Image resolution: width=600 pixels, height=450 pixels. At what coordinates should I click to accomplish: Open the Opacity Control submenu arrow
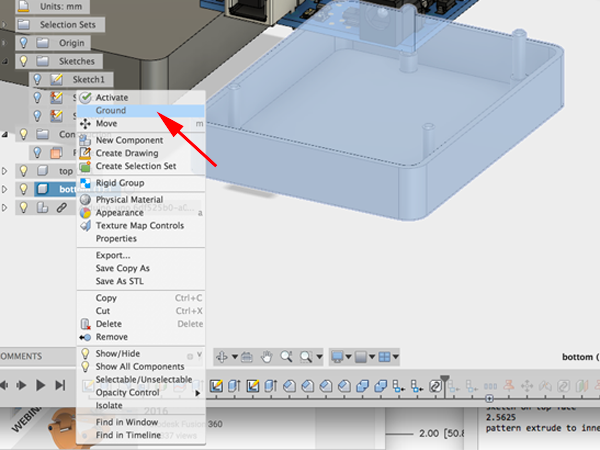(198, 393)
